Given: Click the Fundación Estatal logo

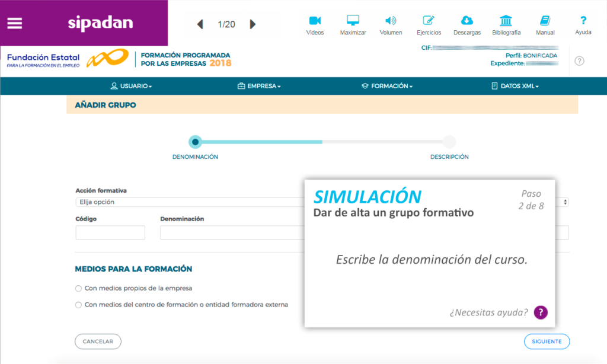Looking at the screenshot, I should point(68,59).
